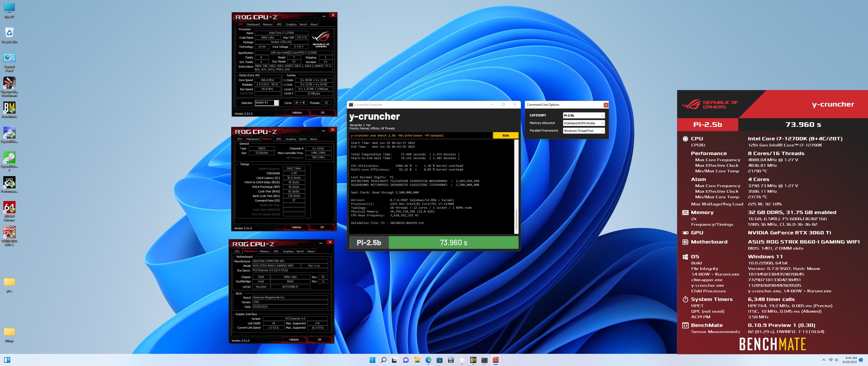
Task: Open the Recycle Bin icon
Action: coord(9,35)
